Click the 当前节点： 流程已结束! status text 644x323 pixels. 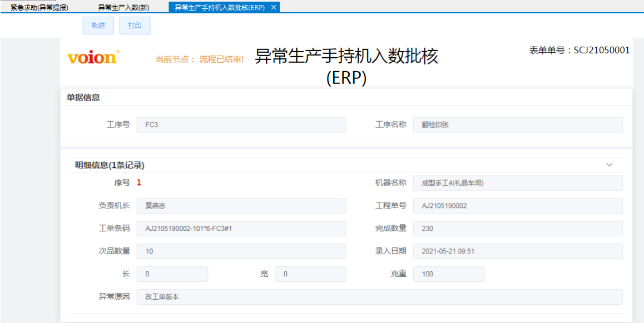pyautogui.click(x=200, y=59)
